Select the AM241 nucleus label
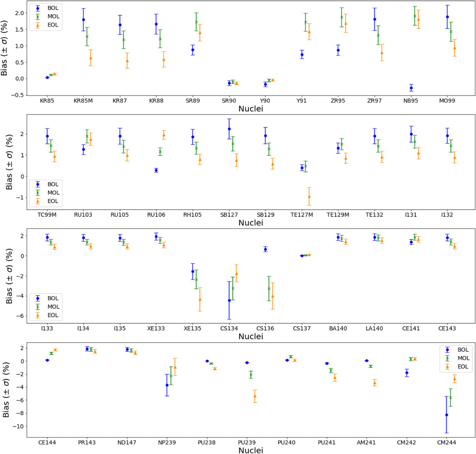 tap(367, 443)
